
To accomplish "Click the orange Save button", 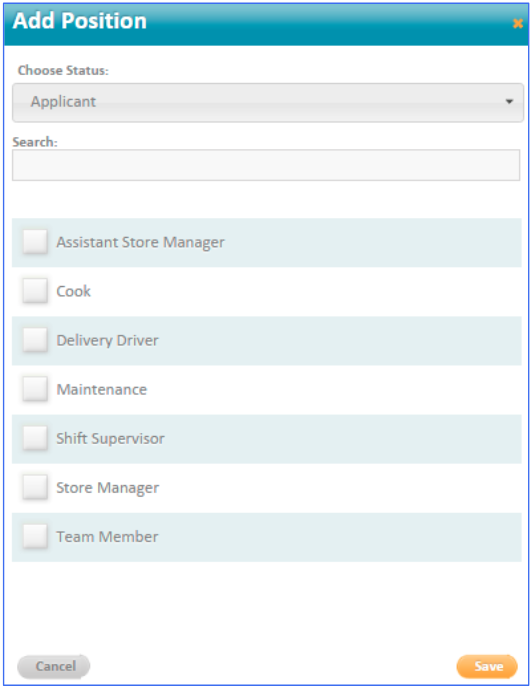I will pyautogui.click(x=487, y=666).
